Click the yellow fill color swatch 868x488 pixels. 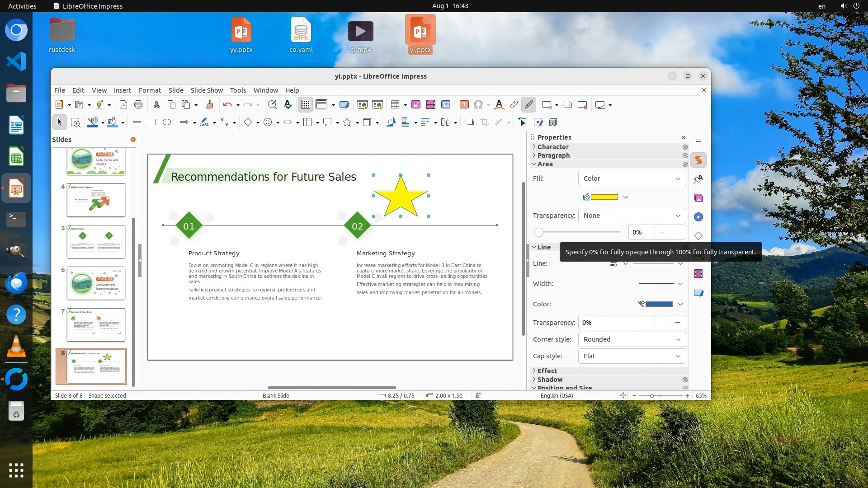pyautogui.click(x=604, y=197)
